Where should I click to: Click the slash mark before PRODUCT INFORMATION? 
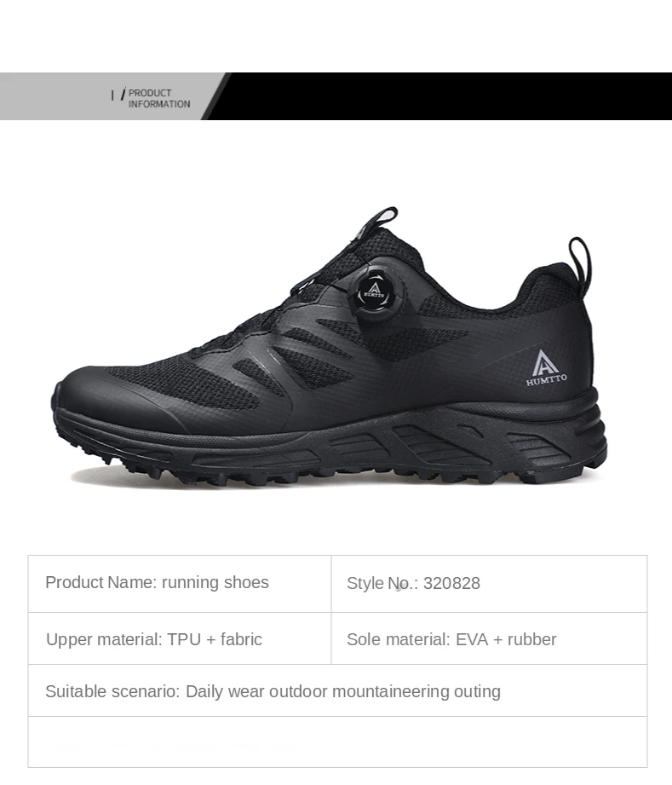(x=123, y=94)
